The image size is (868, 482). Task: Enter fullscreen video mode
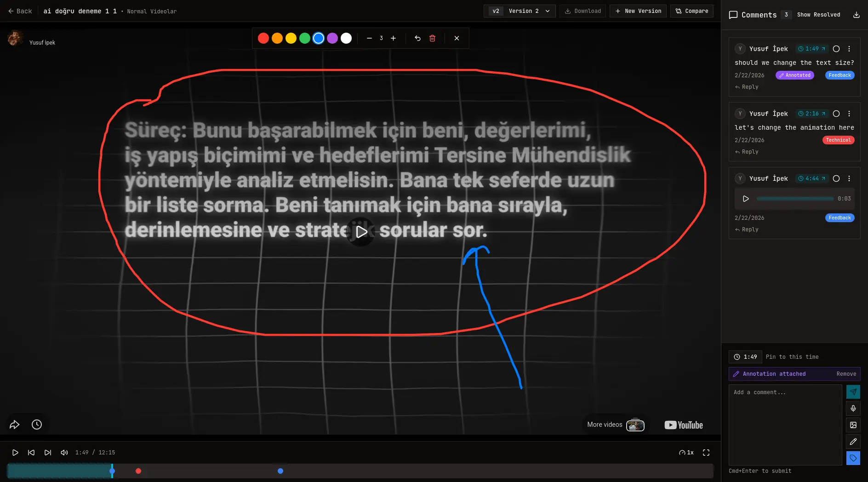click(706, 453)
